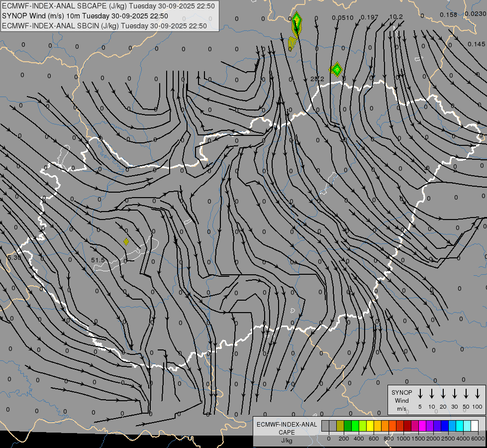Click the 0.0510 value at the top
The height and width of the screenshot is (448, 487).
pyautogui.click(x=343, y=18)
